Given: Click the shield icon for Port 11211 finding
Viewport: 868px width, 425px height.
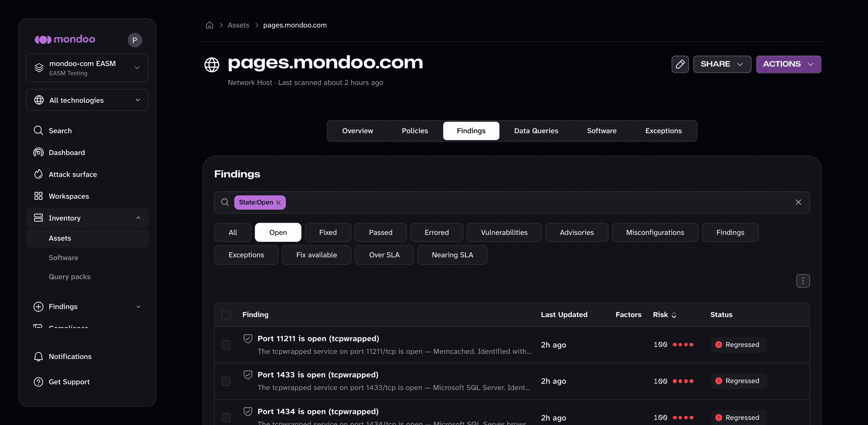Looking at the screenshot, I should [x=248, y=338].
